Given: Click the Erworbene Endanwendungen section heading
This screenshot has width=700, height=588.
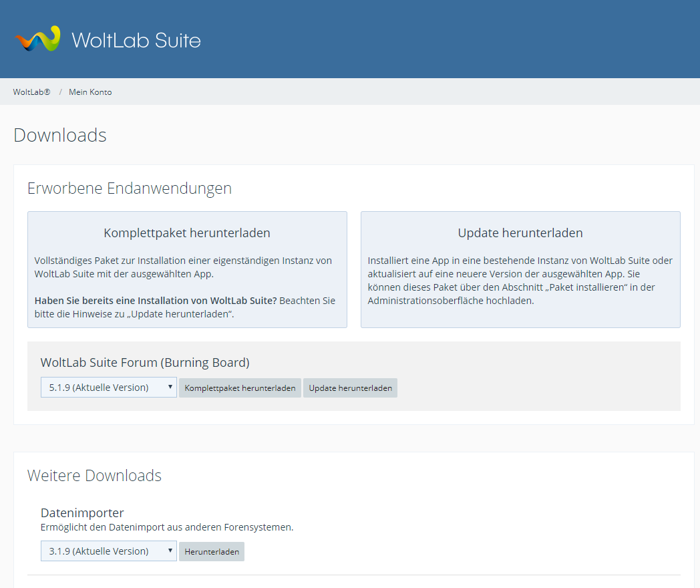Looking at the screenshot, I should click(130, 188).
